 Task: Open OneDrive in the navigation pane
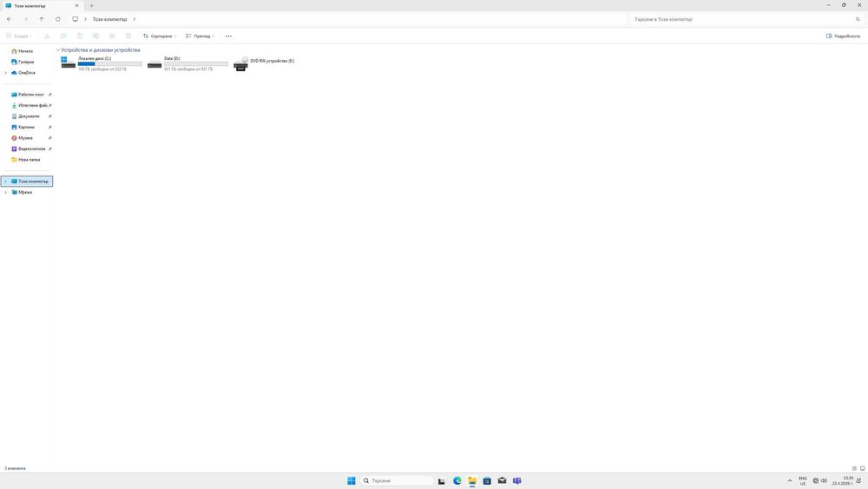[27, 73]
